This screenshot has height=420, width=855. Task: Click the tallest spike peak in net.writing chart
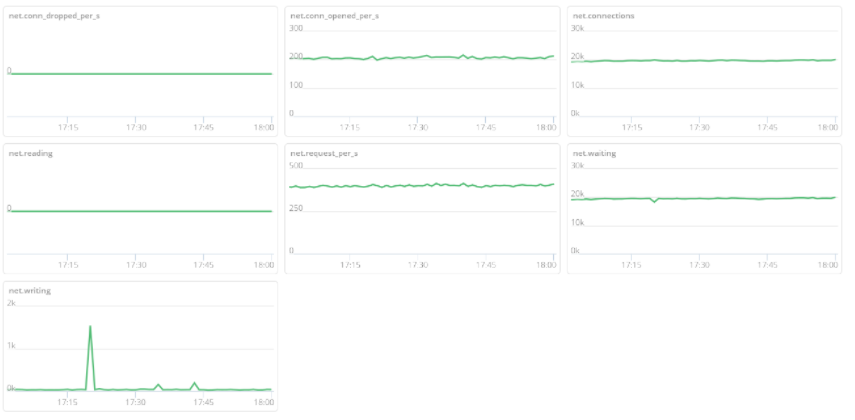click(91, 326)
